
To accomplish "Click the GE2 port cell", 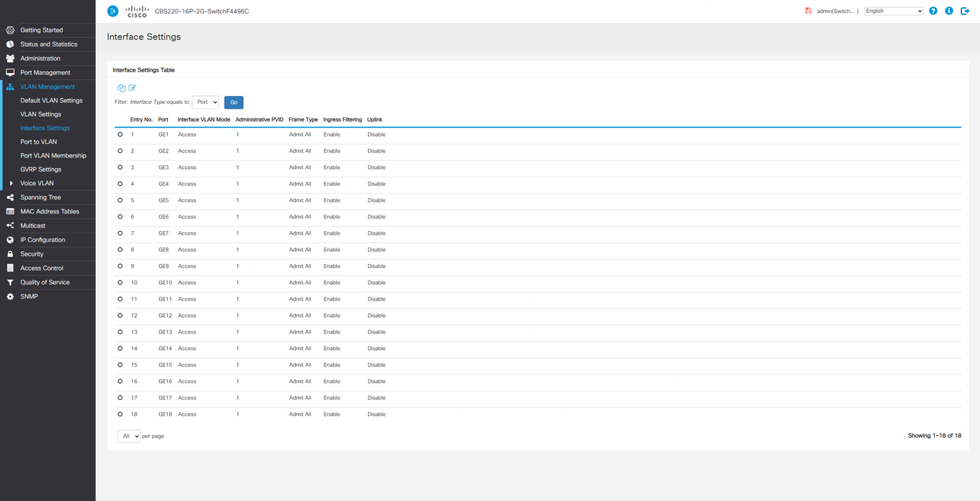I will click(x=163, y=151).
